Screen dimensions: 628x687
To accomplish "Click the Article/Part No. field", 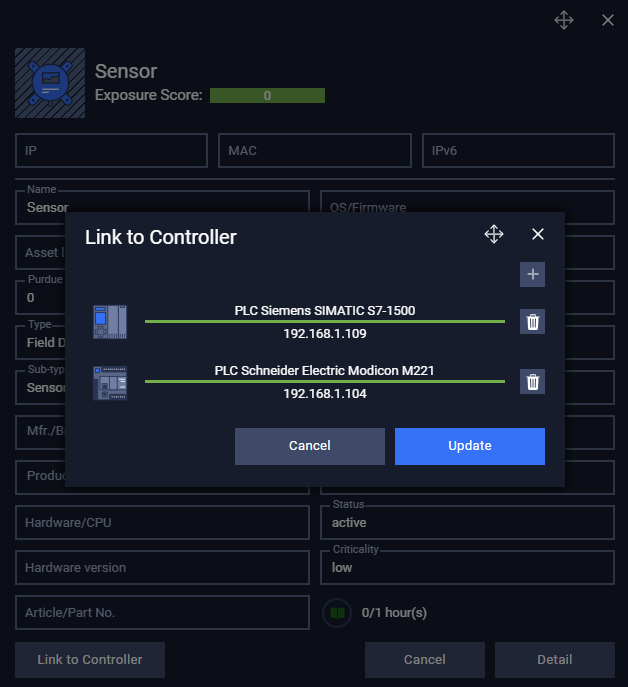I will [x=162, y=613].
